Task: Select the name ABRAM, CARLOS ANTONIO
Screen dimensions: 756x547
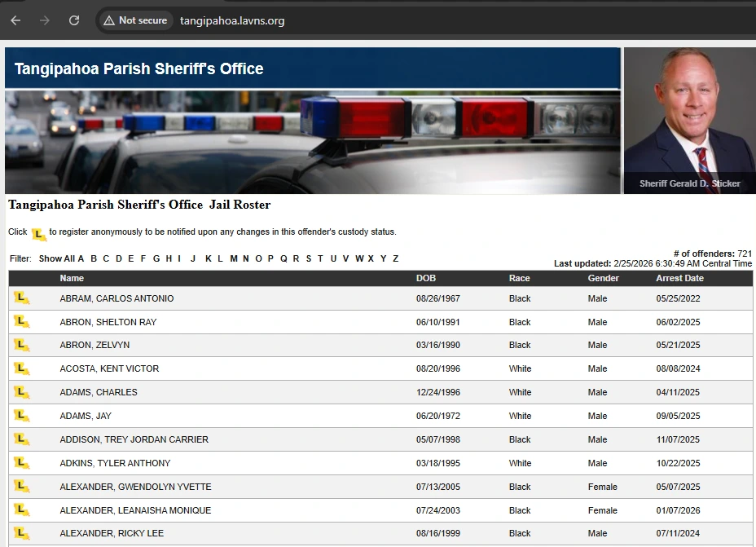Action: point(116,298)
